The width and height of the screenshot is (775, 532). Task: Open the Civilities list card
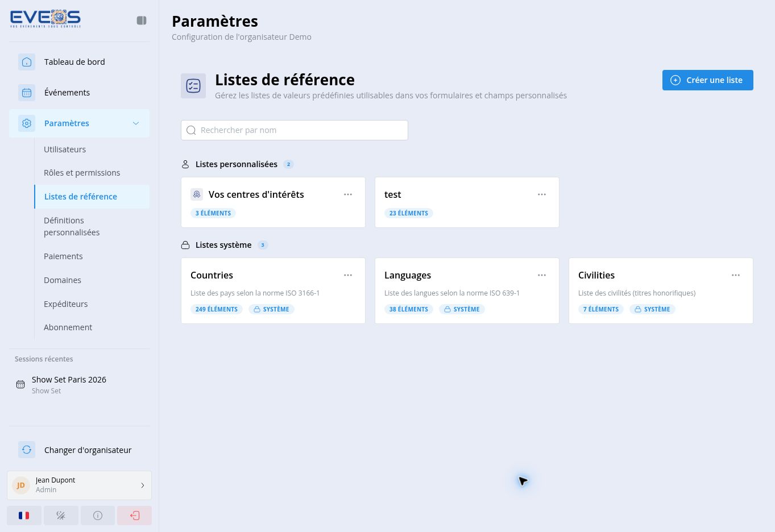pyautogui.click(x=661, y=291)
